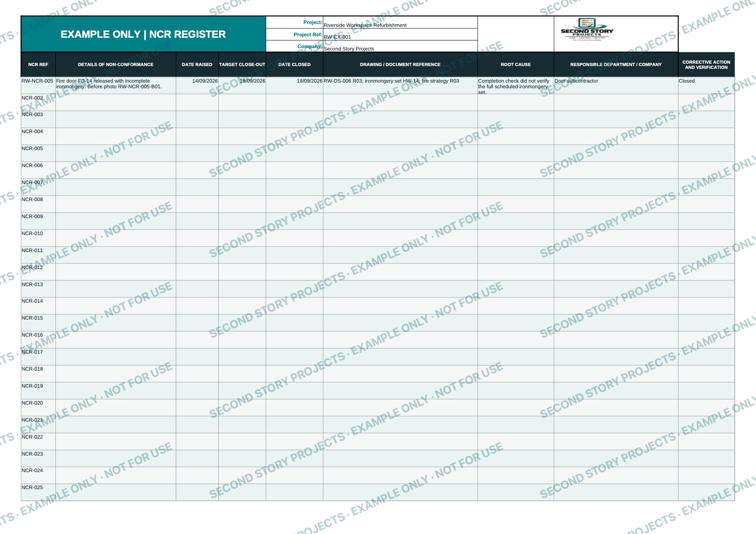This screenshot has width=756, height=534.
Task: Select the 'Completion check did not verify' cell
Action: (515, 85)
